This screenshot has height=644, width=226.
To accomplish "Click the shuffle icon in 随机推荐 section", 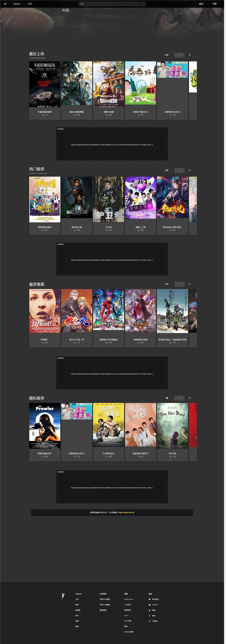I will pos(167,398).
